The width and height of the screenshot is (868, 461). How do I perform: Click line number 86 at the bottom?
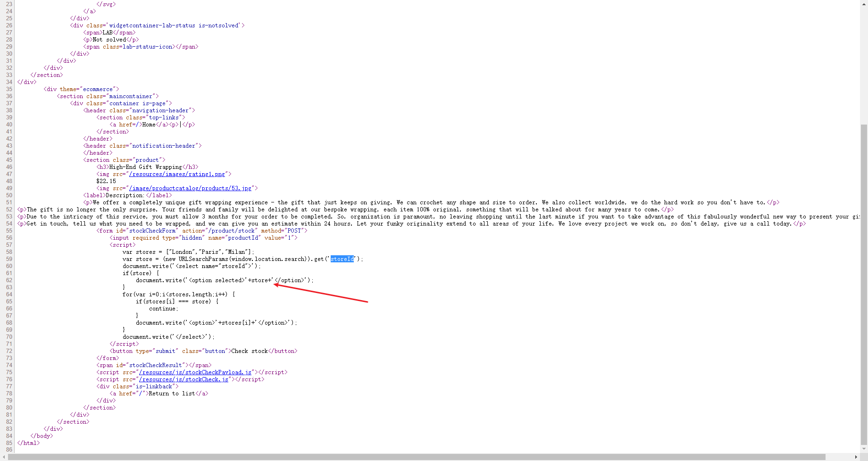point(8,450)
